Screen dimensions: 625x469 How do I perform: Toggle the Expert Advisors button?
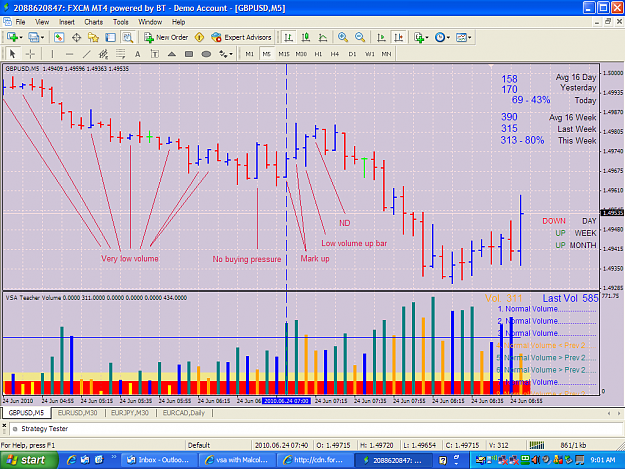[x=241, y=37]
